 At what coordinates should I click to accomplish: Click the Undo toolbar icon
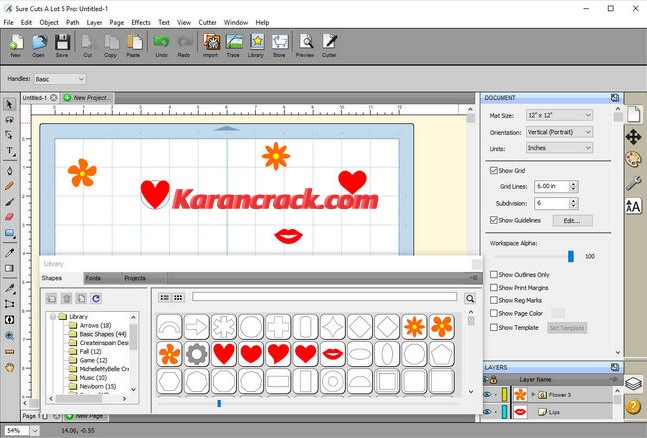click(161, 45)
